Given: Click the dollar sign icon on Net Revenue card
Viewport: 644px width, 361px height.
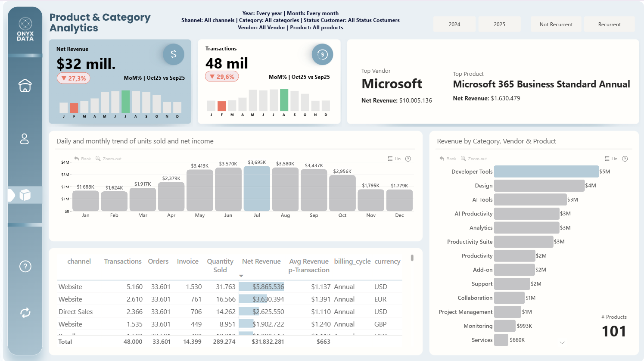Looking at the screenshot, I should tap(174, 54).
